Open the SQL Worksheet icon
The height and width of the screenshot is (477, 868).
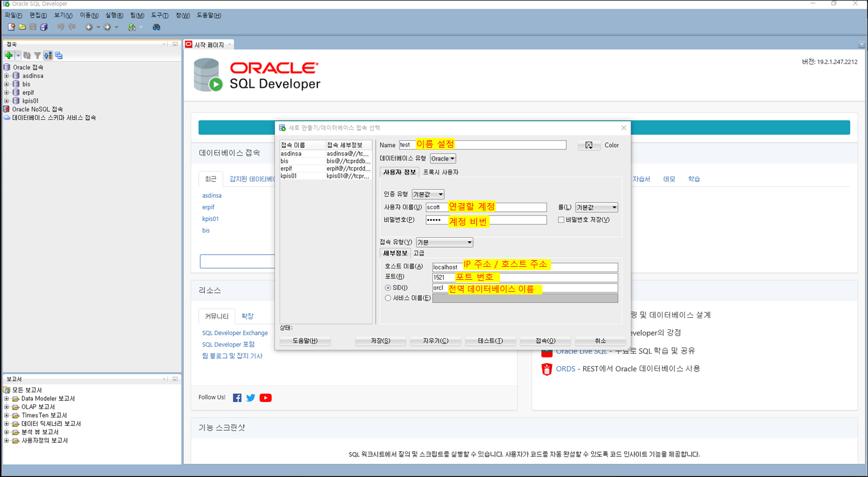pyautogui.click(x=132, y=27)
